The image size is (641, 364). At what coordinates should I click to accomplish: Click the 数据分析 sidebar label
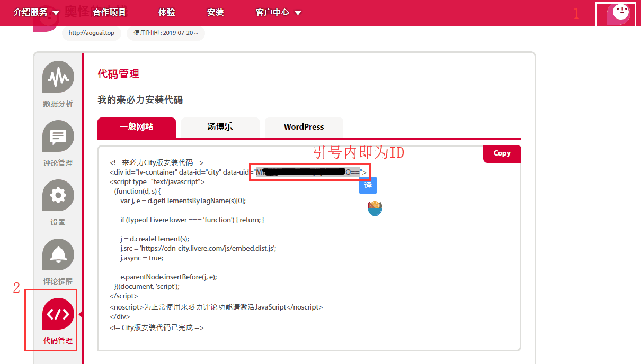pyautogui.click(x=58, y=104)
